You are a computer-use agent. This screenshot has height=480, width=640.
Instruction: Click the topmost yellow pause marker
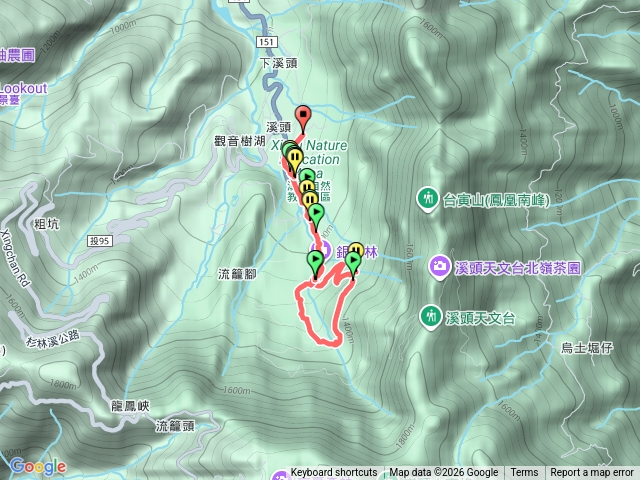[x=294, y=158]
